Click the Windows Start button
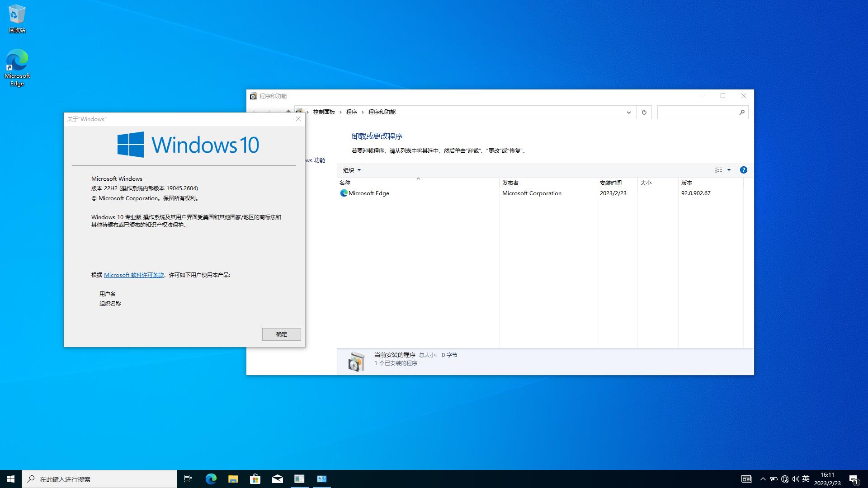 tap(11, 479)
